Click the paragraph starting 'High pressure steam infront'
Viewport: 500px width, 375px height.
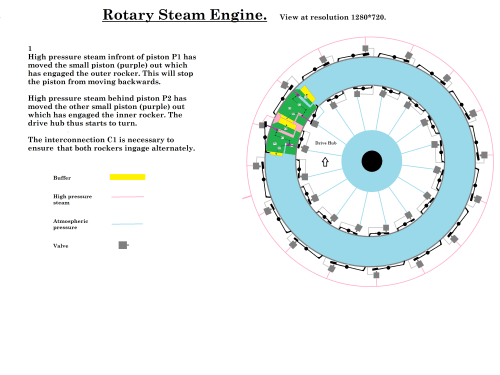point(112,69)
